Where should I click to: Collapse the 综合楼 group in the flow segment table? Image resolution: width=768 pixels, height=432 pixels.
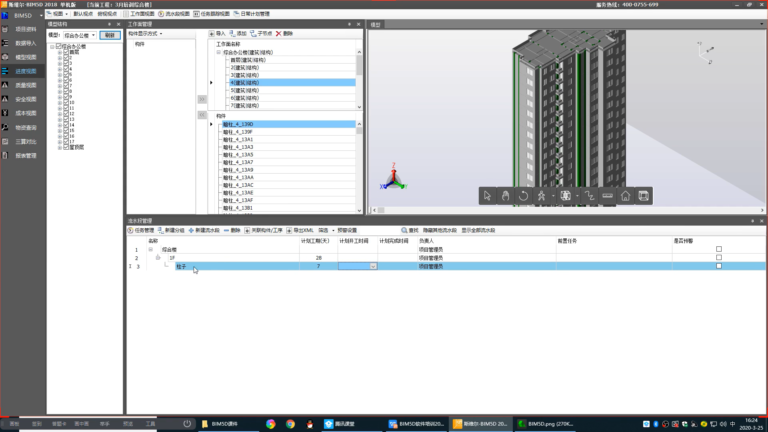(x=150, y=249)
